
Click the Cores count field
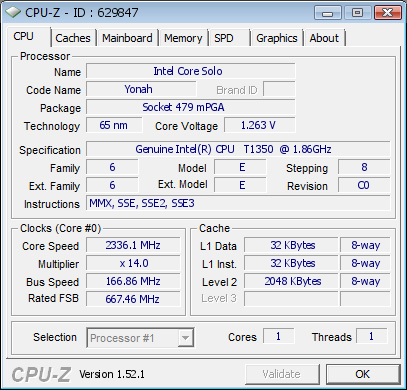click(x=279, y=336)
